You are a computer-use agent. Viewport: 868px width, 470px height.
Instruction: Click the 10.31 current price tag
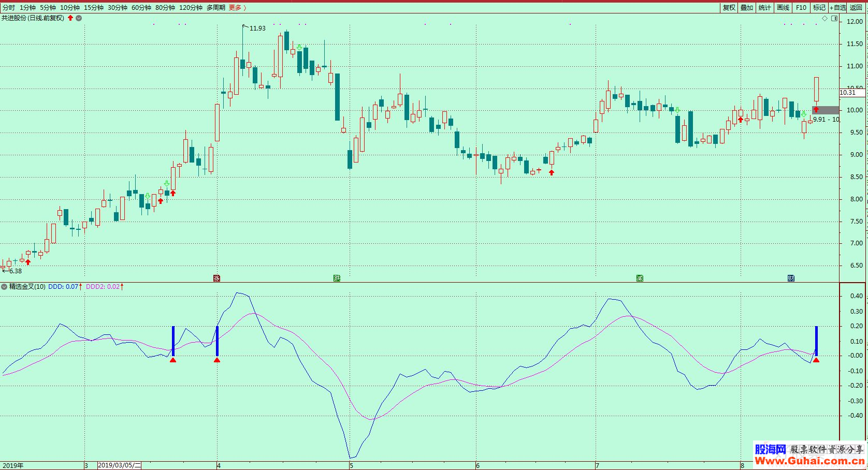point(851,93)
